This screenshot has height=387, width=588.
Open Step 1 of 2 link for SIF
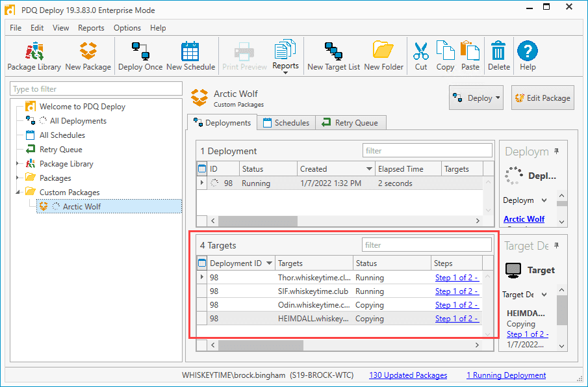click(457, 291)
